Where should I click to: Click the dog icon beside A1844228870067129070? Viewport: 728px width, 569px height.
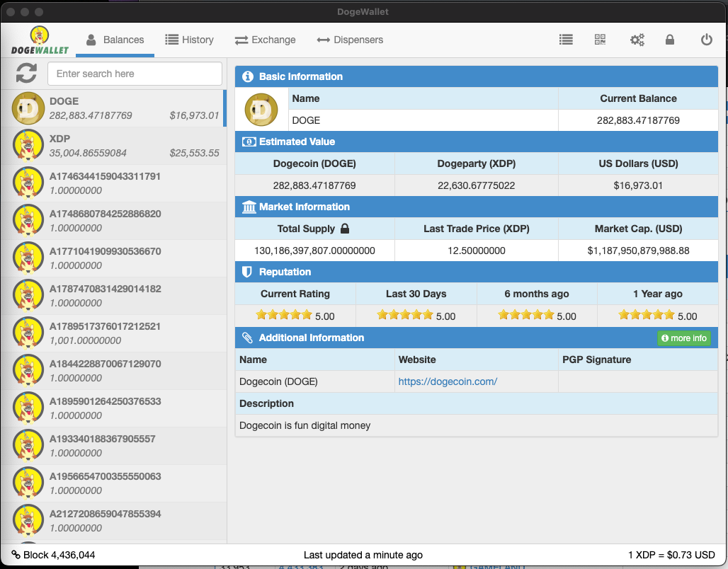coord(28,371)
